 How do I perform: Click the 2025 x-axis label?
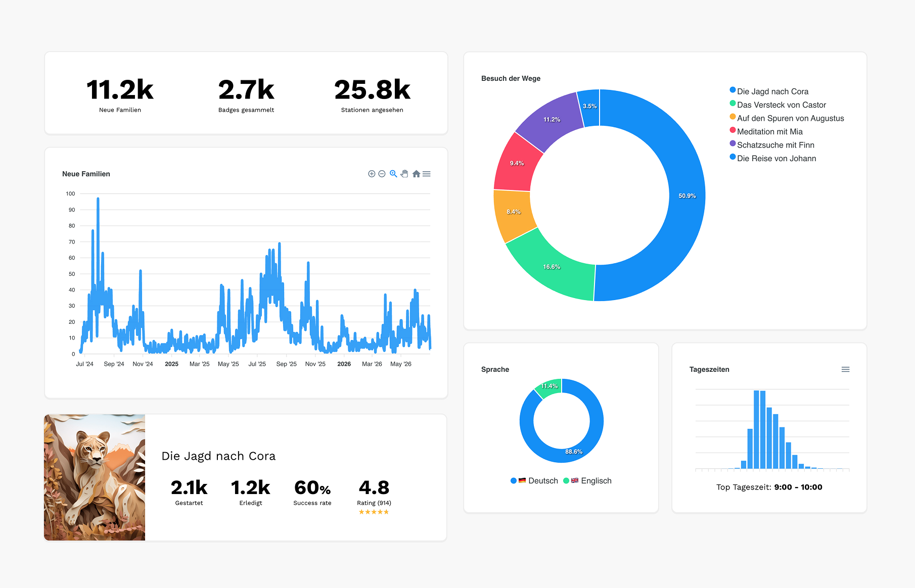(x=171, y=364)
